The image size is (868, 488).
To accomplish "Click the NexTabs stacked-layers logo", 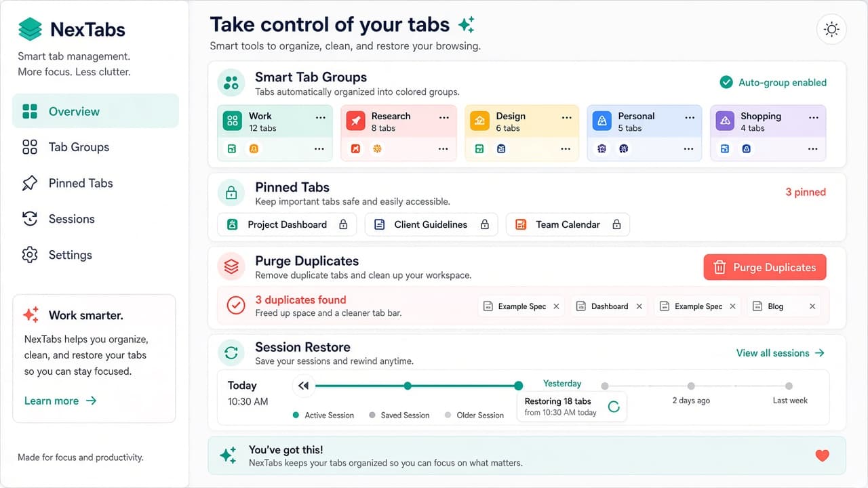I will (x=30, y=29).
